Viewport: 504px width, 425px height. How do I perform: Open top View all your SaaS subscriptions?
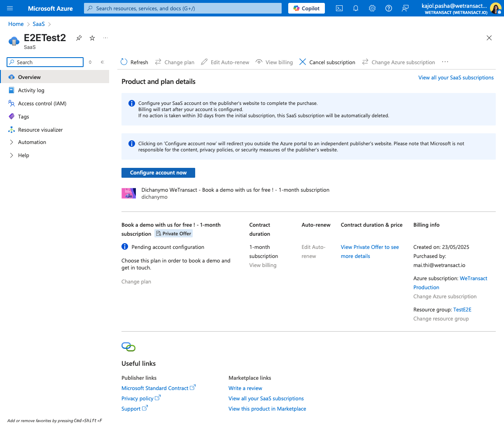coord(456,77)
